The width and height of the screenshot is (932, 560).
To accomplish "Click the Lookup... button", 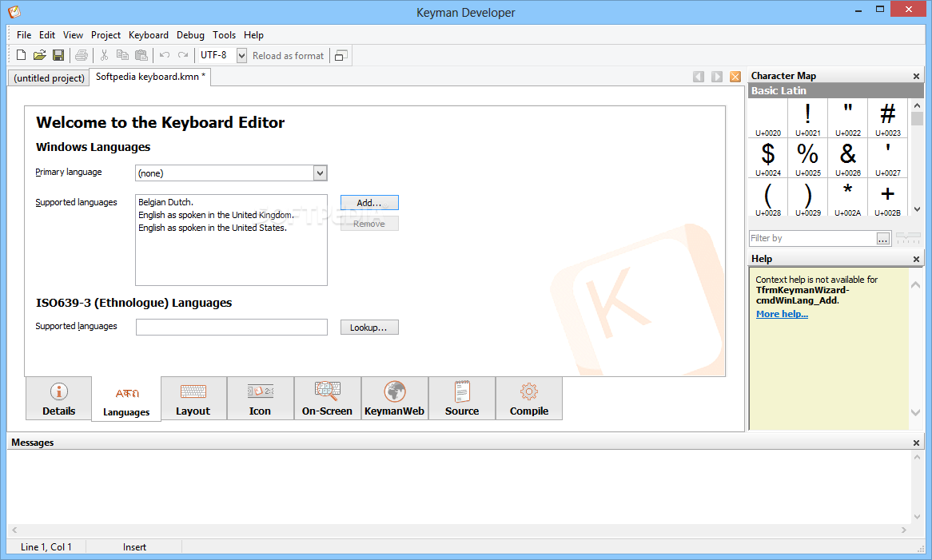I will (369, 328).
